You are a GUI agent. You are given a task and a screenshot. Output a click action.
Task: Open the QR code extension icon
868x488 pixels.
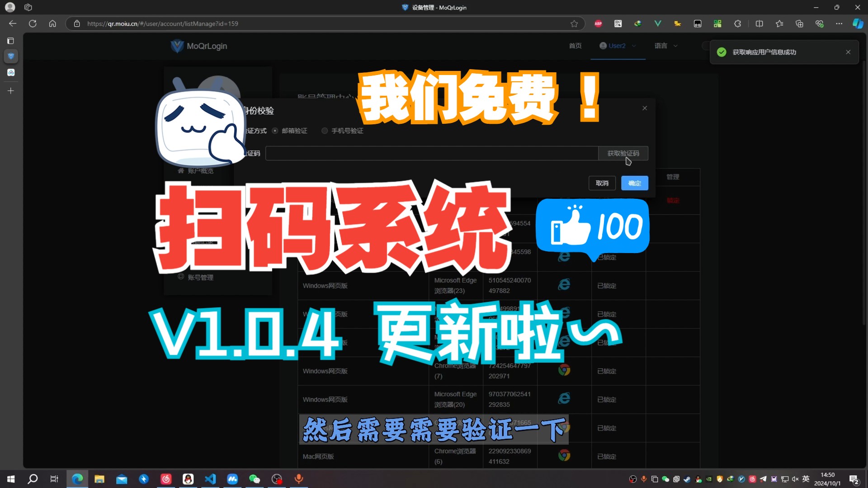point(618,23)
